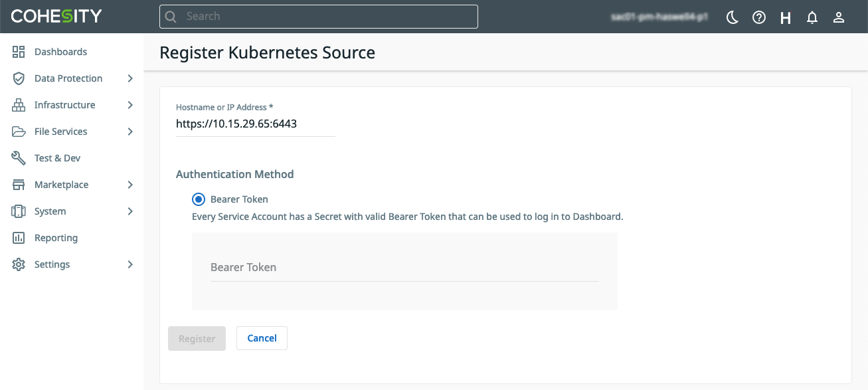Click into the Bearer Token field
868x390 pixels.
click(x=404, y=268)
